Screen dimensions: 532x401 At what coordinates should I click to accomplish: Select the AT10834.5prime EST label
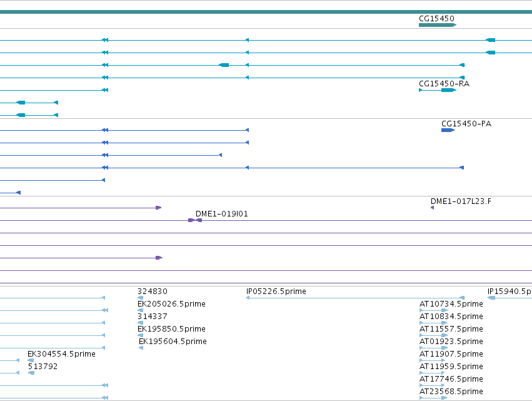(451, 317)
